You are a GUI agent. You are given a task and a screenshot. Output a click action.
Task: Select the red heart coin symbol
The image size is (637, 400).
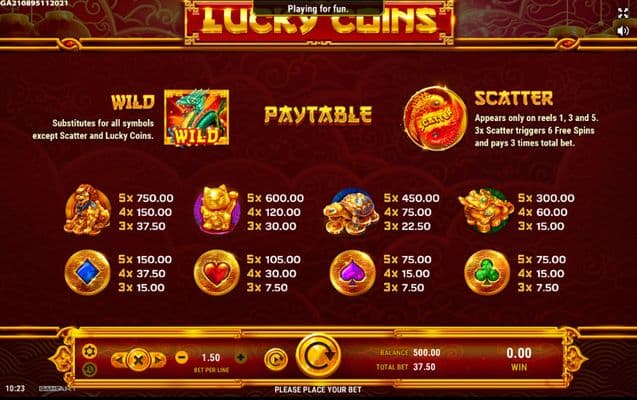coord(217,272)
